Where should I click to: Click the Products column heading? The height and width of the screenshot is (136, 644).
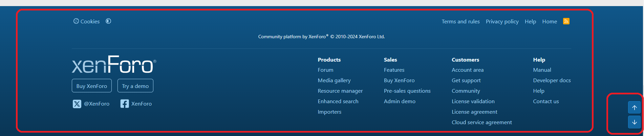coord(329,60)
